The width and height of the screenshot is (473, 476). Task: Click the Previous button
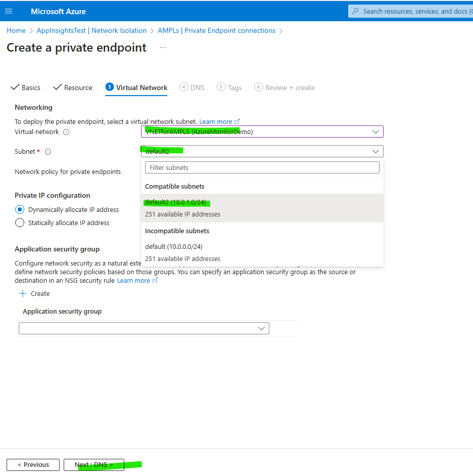(33, 465)
